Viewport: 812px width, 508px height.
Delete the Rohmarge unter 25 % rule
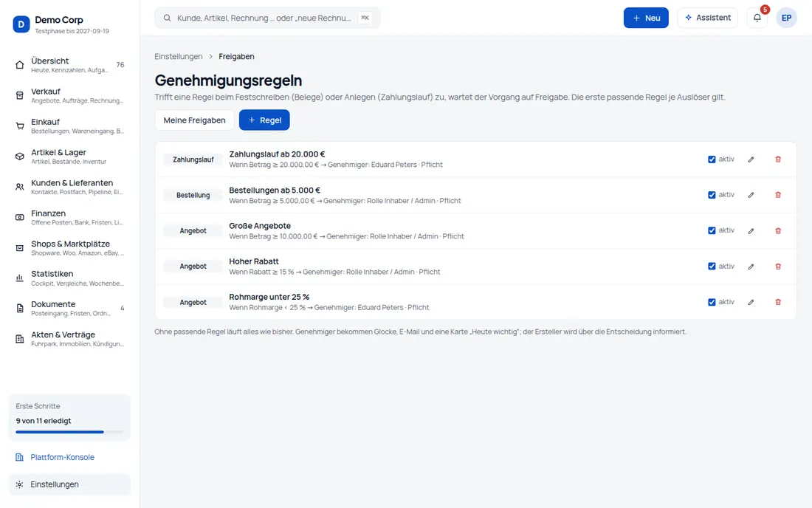[x=778, y=303]
